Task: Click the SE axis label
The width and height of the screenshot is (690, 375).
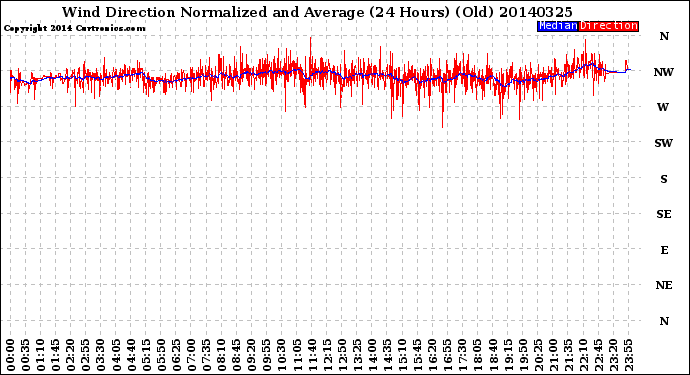Action: tap(664, 214)
